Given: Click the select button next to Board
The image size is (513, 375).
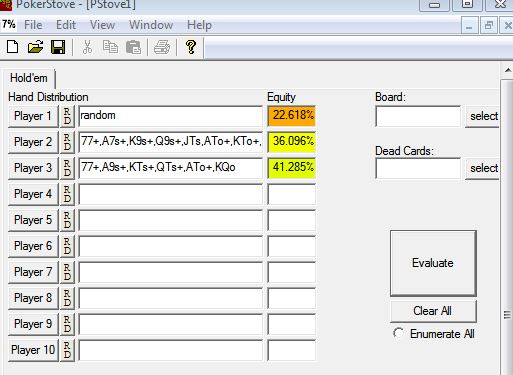Looking at the screenshot, I should [482, 116].
